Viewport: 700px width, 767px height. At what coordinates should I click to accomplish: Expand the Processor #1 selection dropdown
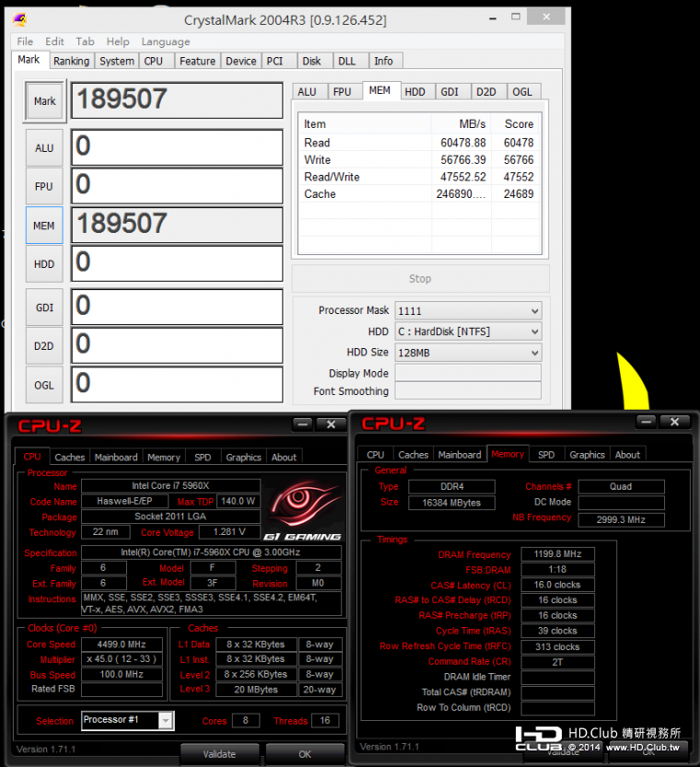click(127, 720)
